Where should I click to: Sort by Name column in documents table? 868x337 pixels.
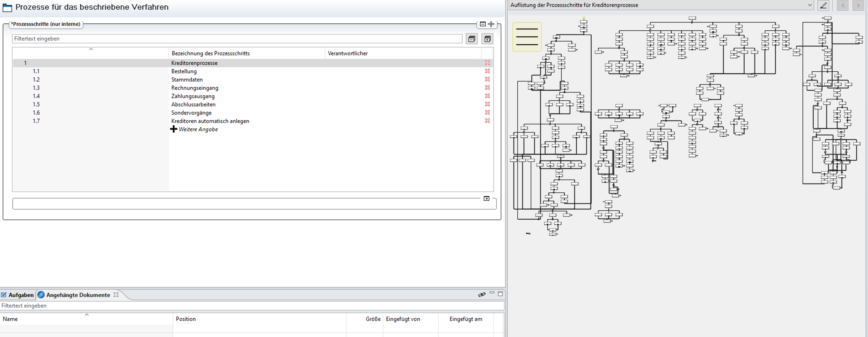pos(10,319)
